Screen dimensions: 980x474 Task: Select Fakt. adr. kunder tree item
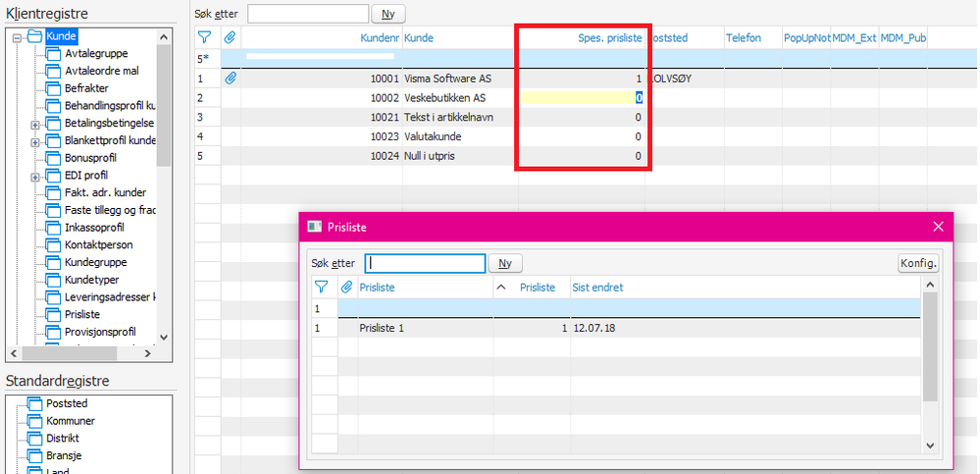(106, 192)
